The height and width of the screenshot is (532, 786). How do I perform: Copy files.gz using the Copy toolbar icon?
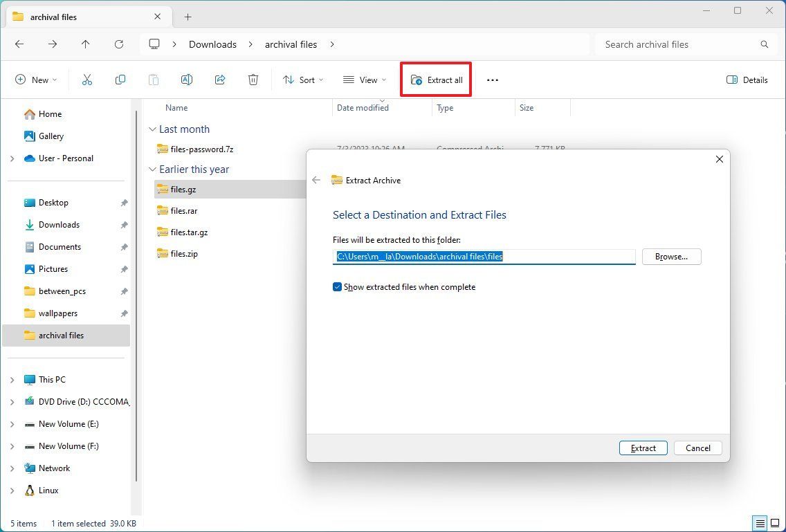[120, 80]
